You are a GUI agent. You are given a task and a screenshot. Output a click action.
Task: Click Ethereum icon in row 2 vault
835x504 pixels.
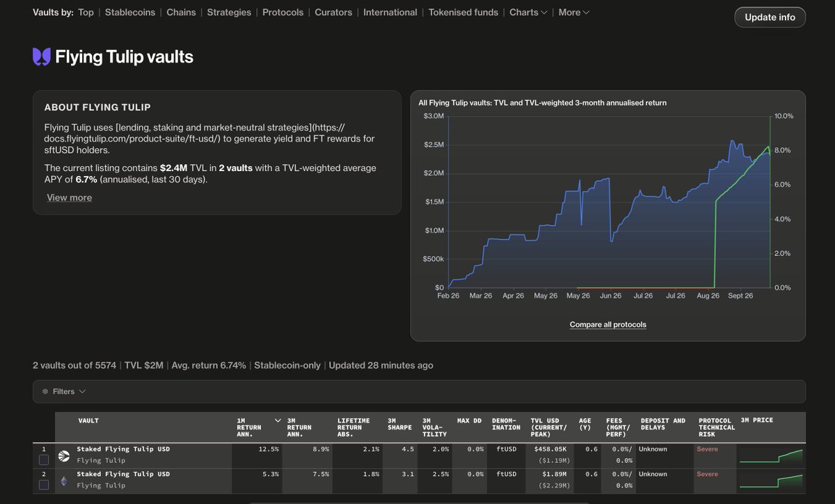click(x=64, y=481)
